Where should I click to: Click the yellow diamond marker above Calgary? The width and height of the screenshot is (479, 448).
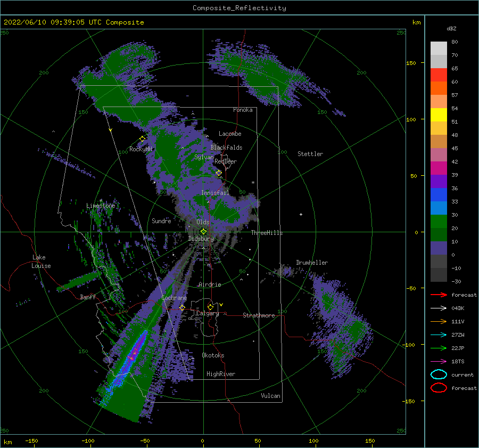(x=210, y=307)
